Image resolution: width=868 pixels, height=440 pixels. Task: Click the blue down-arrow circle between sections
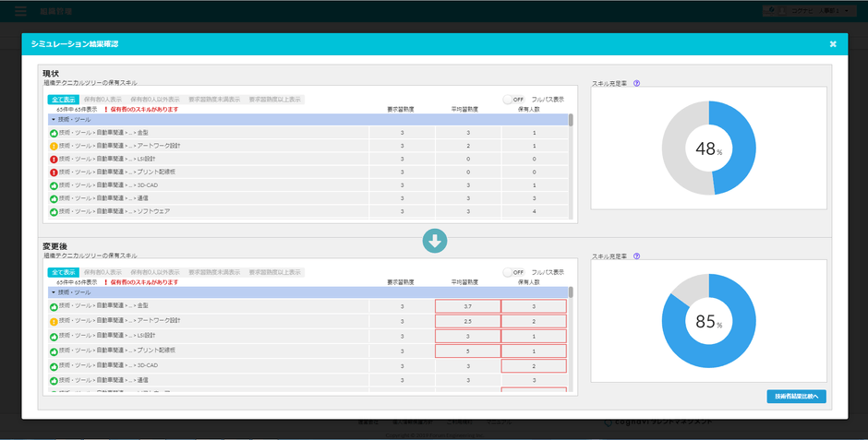[x=435, y=241]
